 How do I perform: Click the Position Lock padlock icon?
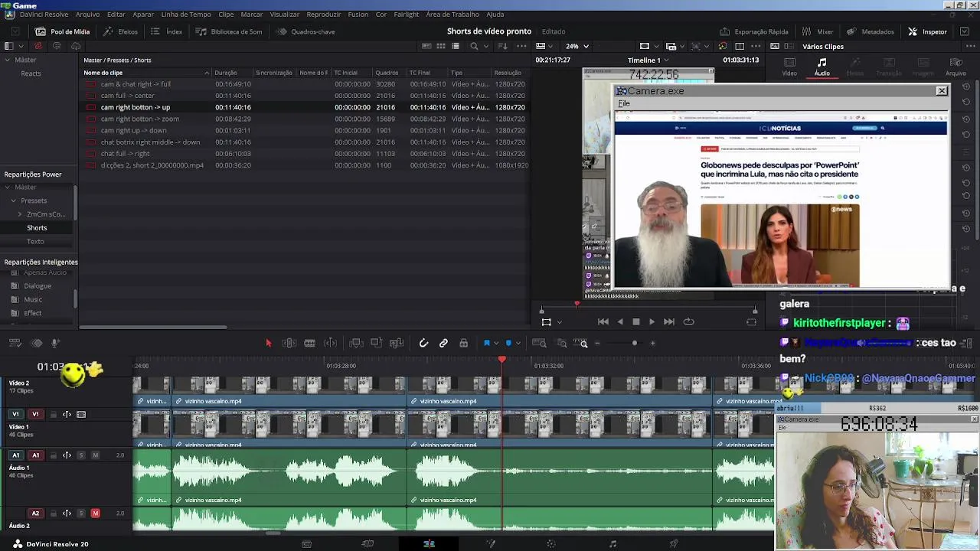(463, 344)
